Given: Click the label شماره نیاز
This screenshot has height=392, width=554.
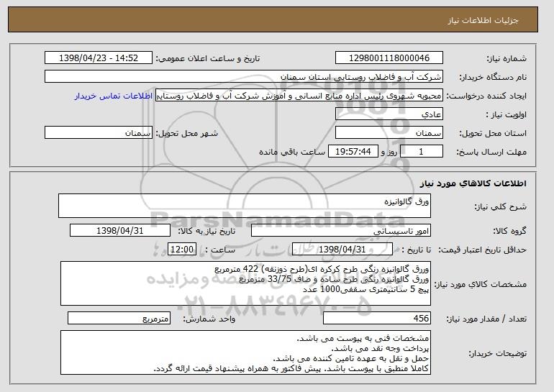Looking at the screenshot, I should tap(507, 58).
